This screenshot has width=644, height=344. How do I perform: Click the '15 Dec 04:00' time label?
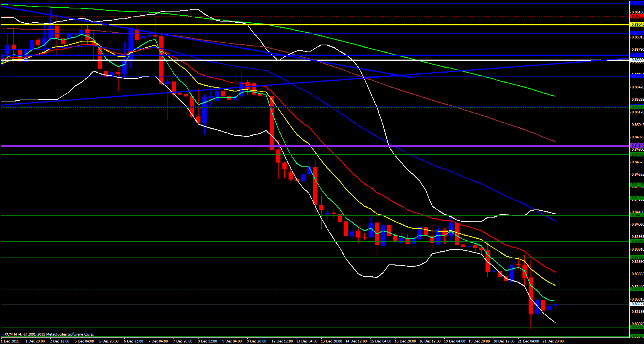pyautogui.click(x=380, y=341)
